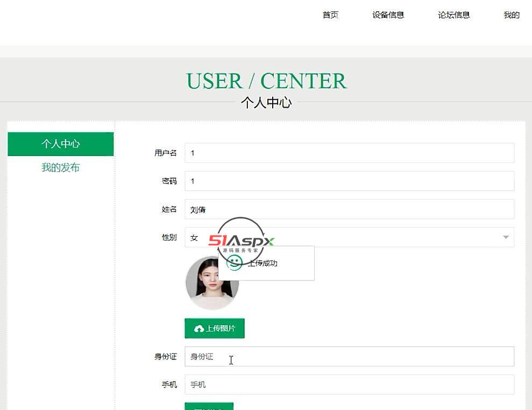Click the 51Aspx watermark logo
This screenshot has width=532, height=410.
pyautogui.click(x=241, y=241)
